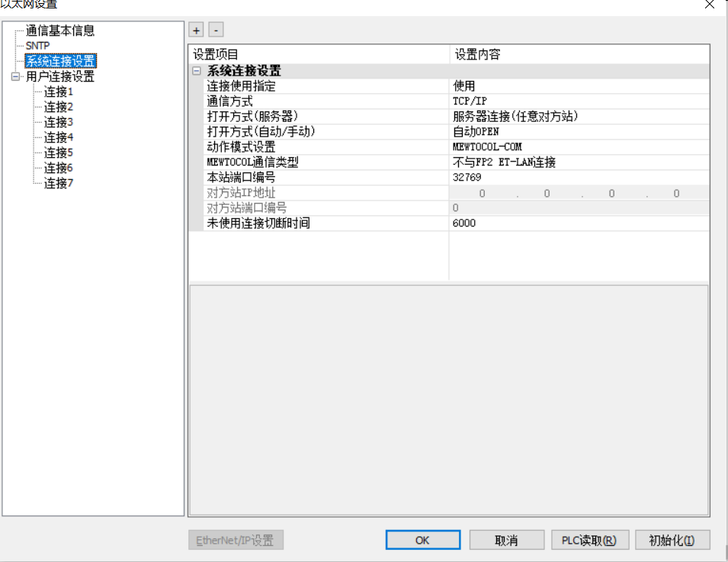The height and width of the screenshot is (562, 728).
Task: Click PLC读取(R) button
Action: [x=589, y=541]
